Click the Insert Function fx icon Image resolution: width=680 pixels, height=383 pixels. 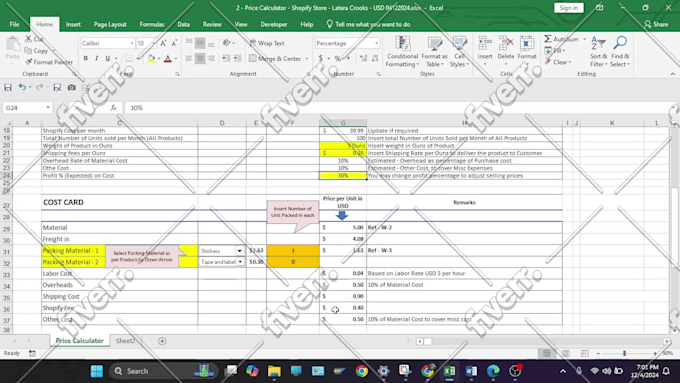(114, 108)
